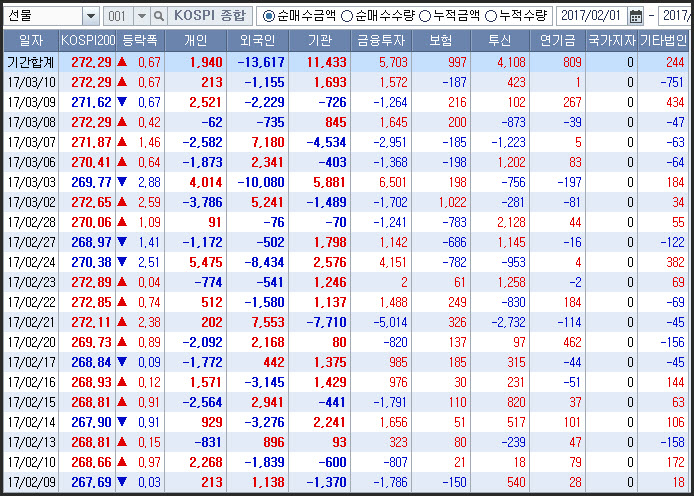Click the institution total 11,433
Image resolution: width=694 pixels, height=496 pixels.
(326, 62)
